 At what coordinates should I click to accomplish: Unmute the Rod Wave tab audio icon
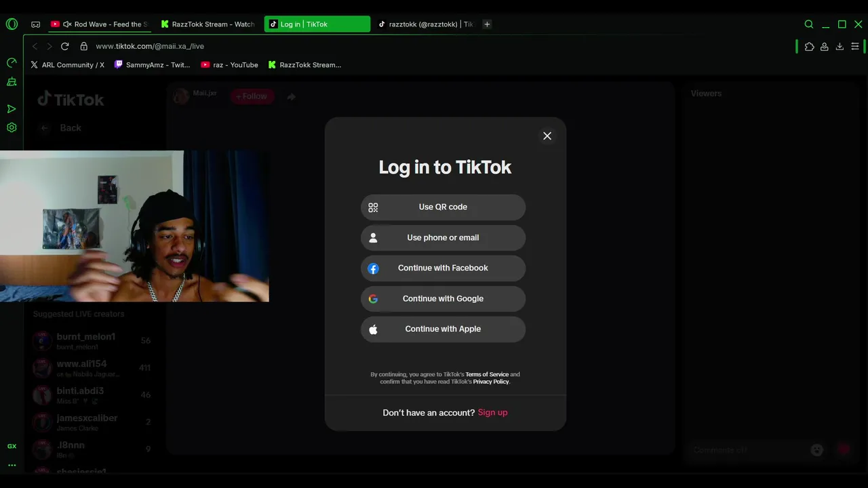pyautogui.click(x=67, y=24)
